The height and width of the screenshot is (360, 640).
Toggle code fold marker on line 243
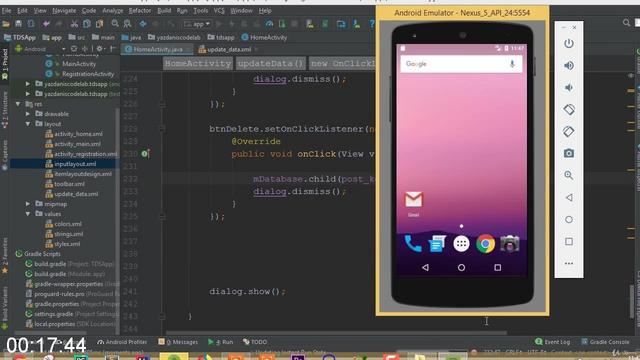(162, 316)
